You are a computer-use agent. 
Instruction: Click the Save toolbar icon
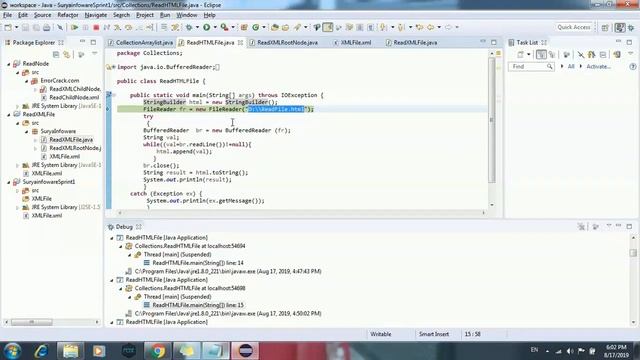[x=25, y=27]
